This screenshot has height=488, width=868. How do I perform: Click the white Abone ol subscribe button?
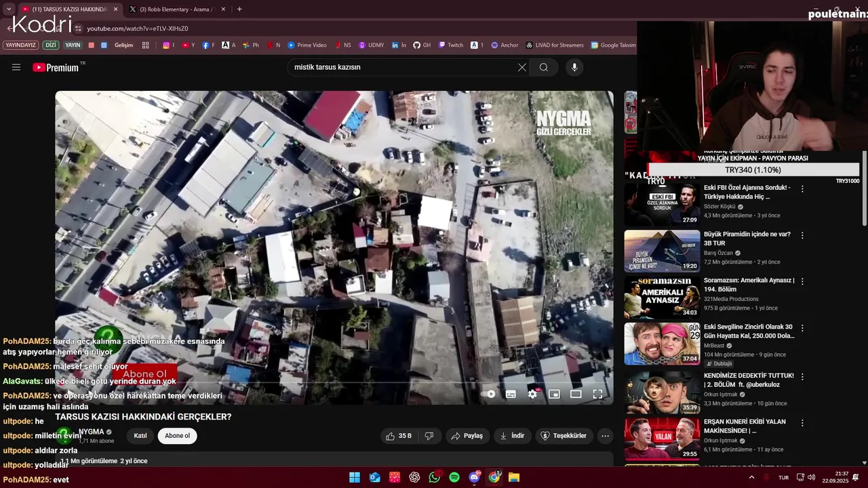tap(177, 436)
